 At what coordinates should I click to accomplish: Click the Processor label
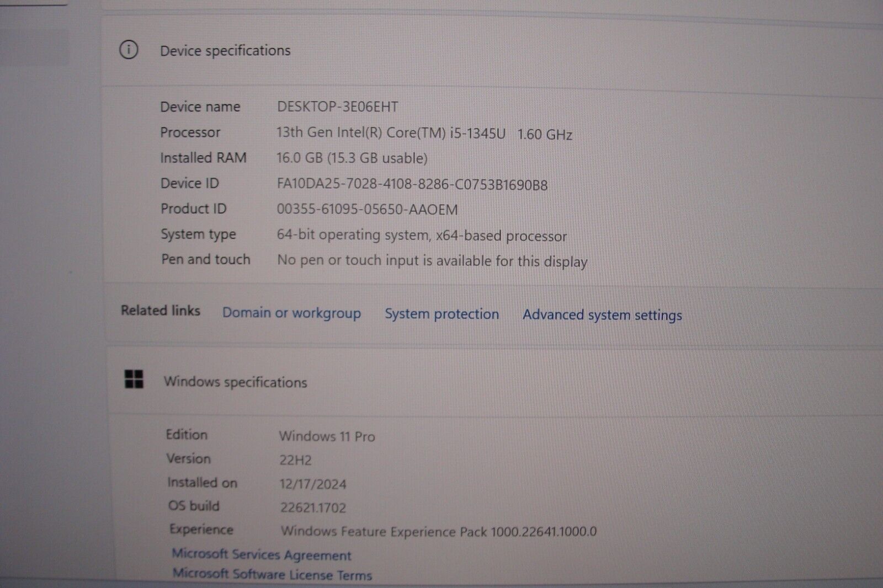point(190,132)
